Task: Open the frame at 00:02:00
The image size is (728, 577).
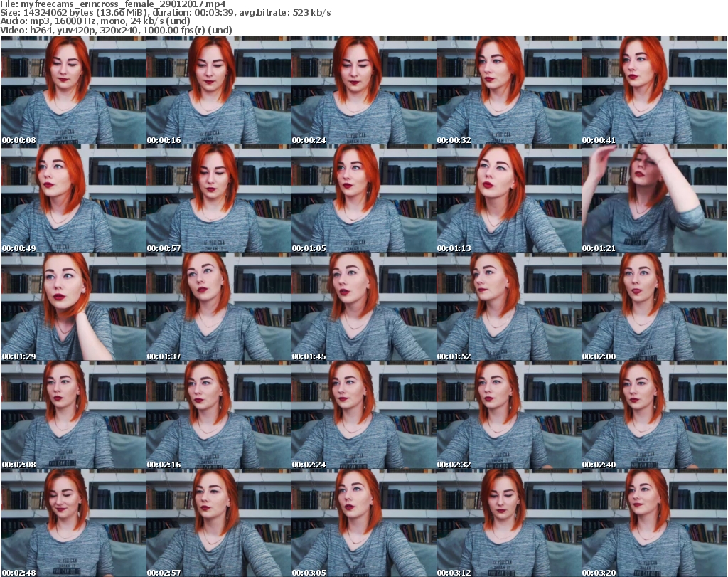Action: [653, 307]
